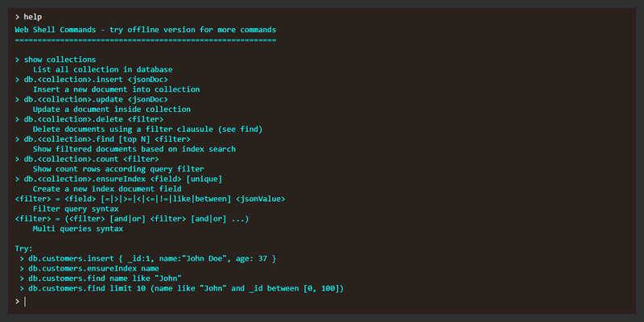Viewport: 644px width, 322px height.
Task: Click the typed "help" command line
Action: click(33, 16)
